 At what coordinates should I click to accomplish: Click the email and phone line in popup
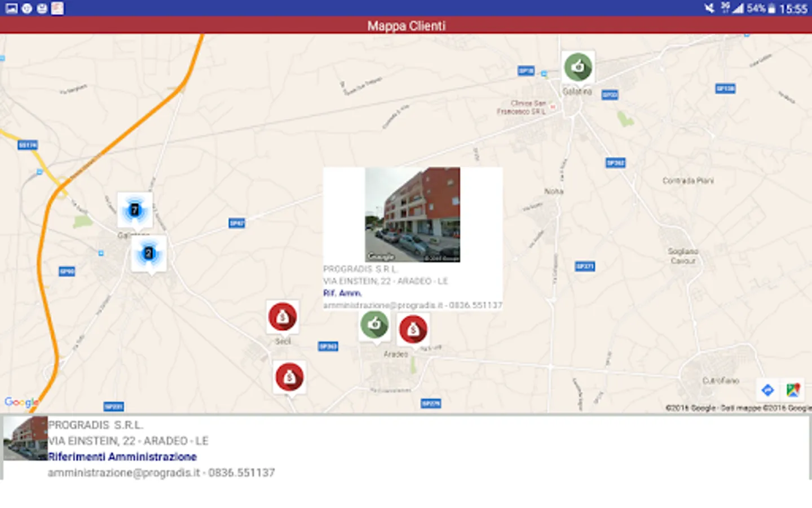(413, 305)
